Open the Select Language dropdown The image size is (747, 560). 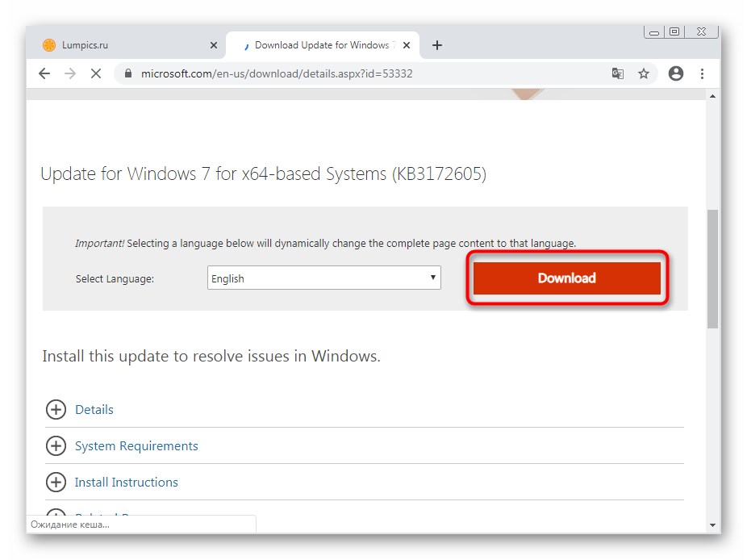coord(324,278)
